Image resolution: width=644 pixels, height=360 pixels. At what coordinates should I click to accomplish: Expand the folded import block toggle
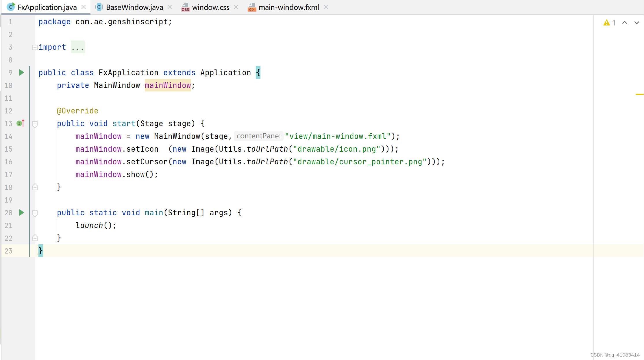click(x=35, y=47)
